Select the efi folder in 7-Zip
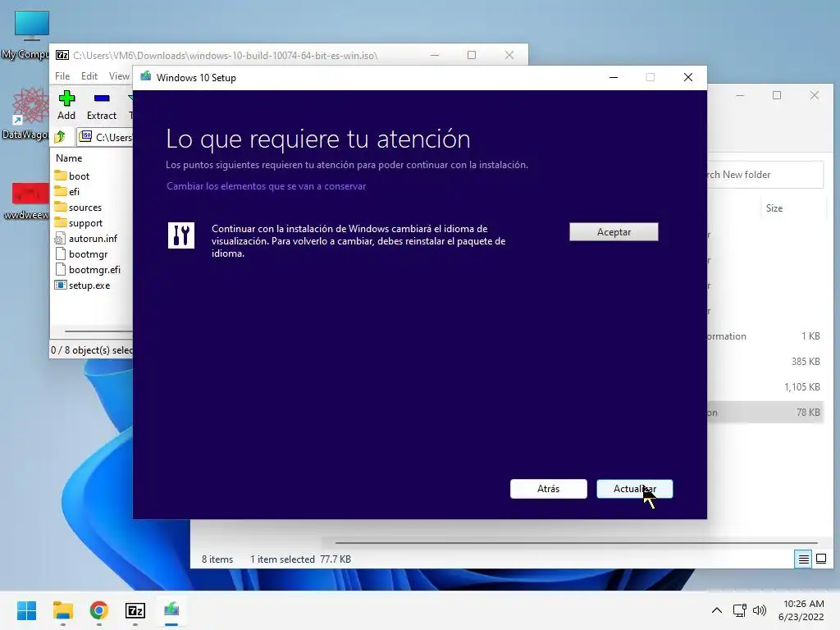The height and width of the screenshot is (630, 840). (x=74, y=191)
